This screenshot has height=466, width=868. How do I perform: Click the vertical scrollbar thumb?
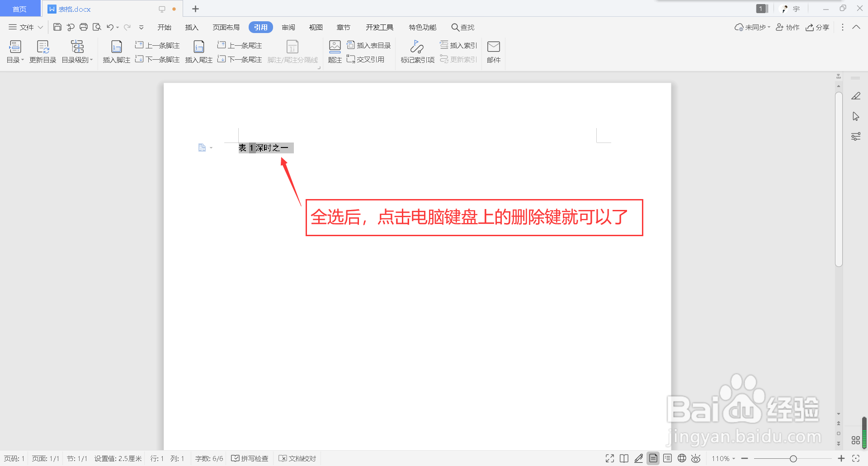click(839, 179)
